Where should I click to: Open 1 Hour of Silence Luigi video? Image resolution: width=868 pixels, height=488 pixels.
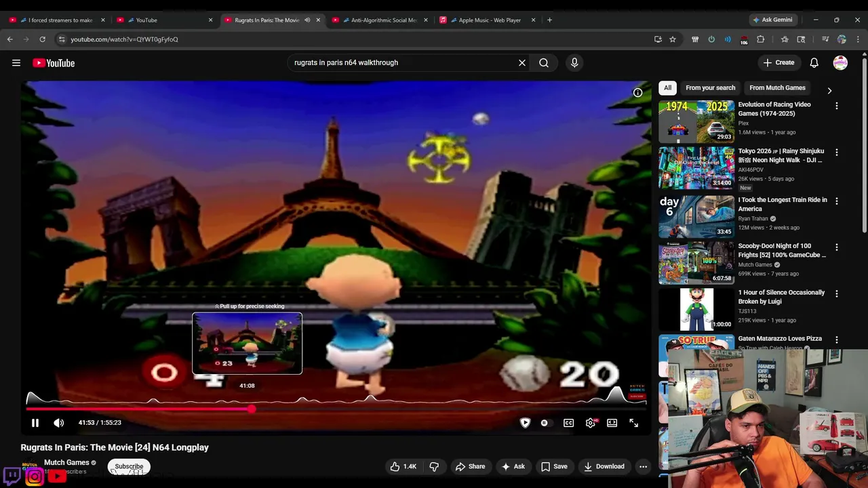click(x=781, y=297)
